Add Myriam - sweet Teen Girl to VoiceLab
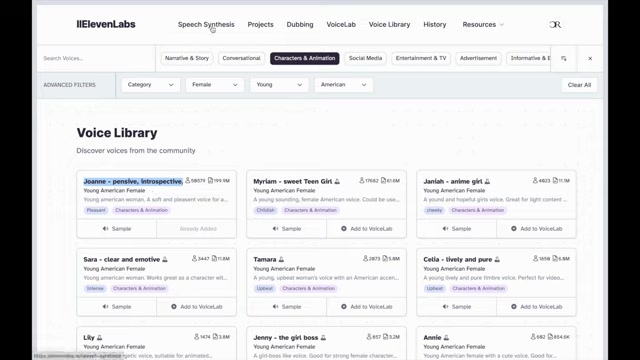 point(367,229)
